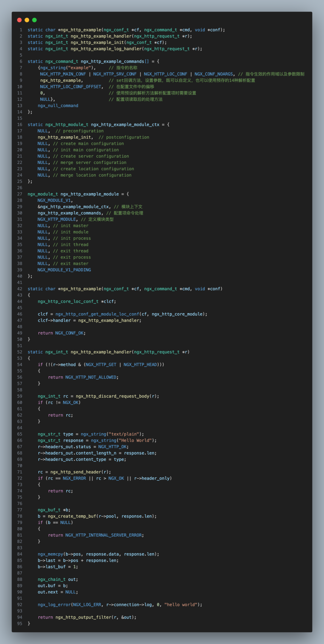Maximize the window using the green button
The width and height of the screenshot is (324, 644).
(x=34, y=20)
